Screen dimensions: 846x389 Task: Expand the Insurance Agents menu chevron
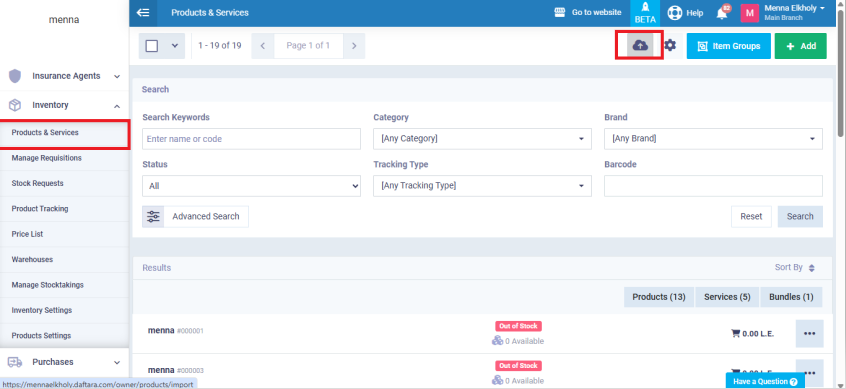coord(117,77)
